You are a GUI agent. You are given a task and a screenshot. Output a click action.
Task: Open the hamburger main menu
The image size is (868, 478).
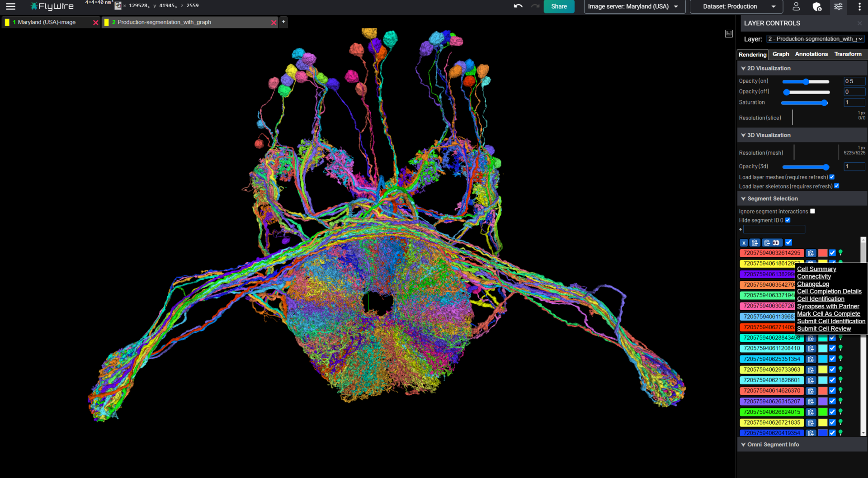(x=10, y=6)
